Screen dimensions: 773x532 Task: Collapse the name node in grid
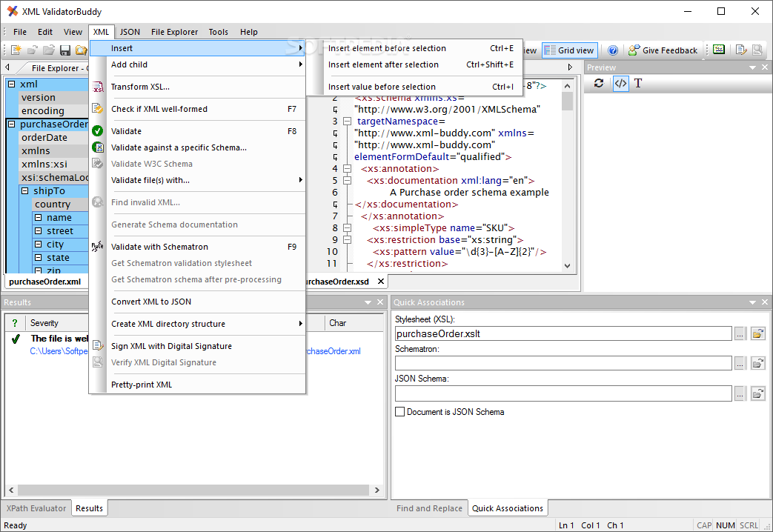click(38, 217)
